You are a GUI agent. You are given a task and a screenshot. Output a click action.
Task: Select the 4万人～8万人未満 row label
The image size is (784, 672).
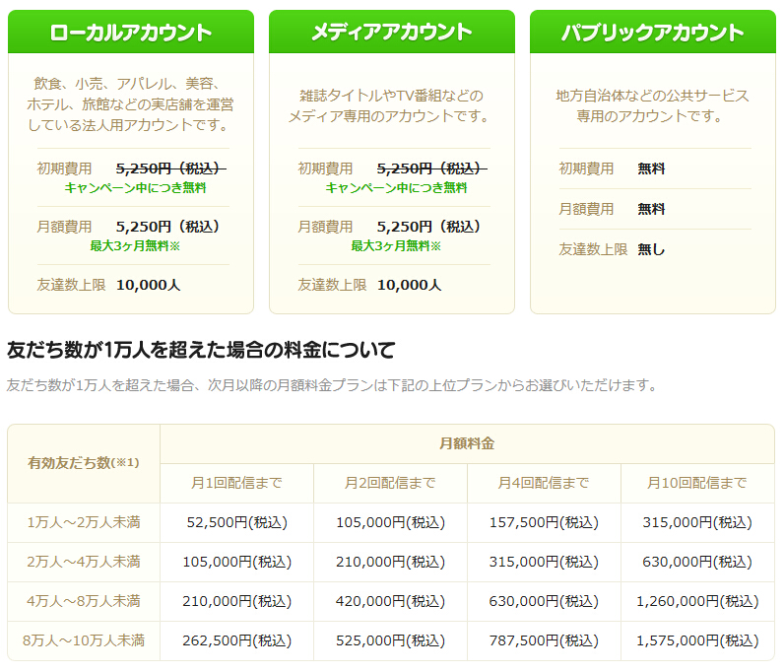(x=84, y=601)
